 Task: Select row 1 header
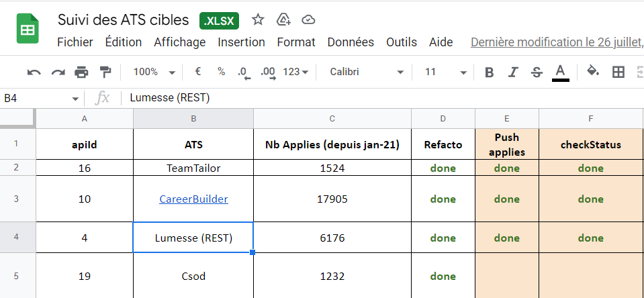pyautogui.click(x=17, y=144)
